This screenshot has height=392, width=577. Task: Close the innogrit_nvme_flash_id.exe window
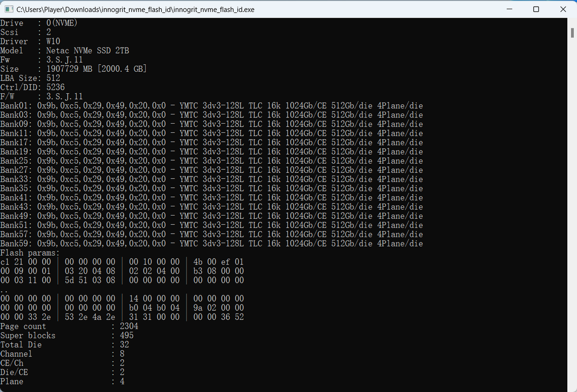point(563,9)
